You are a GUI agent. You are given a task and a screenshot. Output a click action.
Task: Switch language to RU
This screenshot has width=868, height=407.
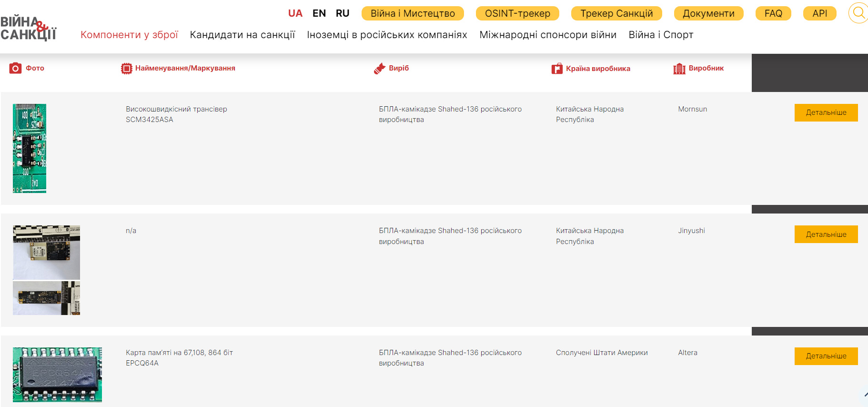tap(342, 13)
